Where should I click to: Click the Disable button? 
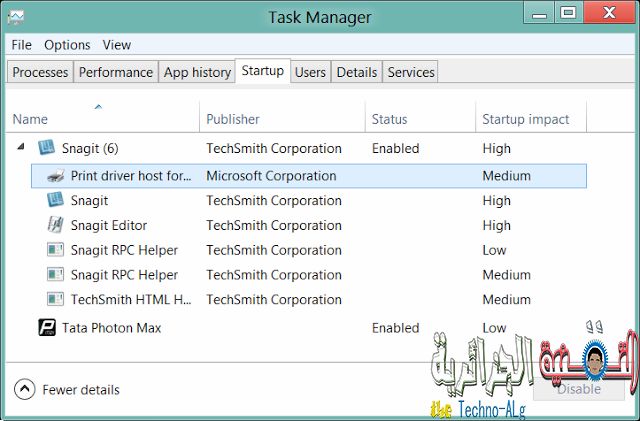[x=578, y=389]
